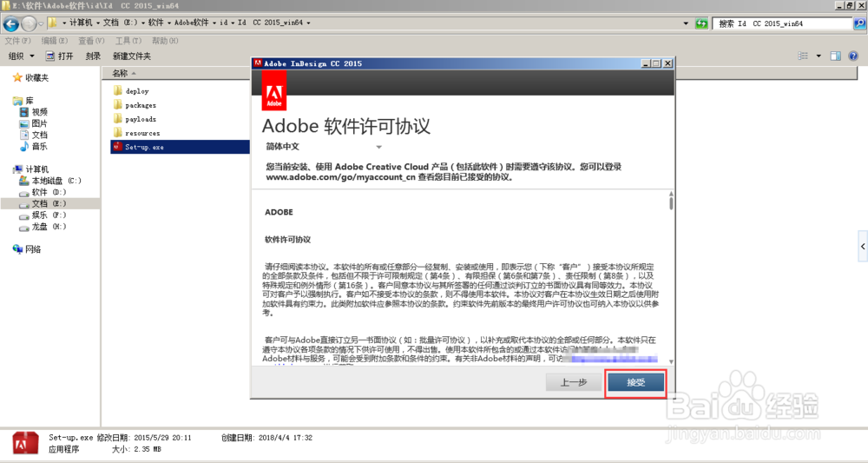
Task: Click the Explorer help icon
Action: coord(853,56)
